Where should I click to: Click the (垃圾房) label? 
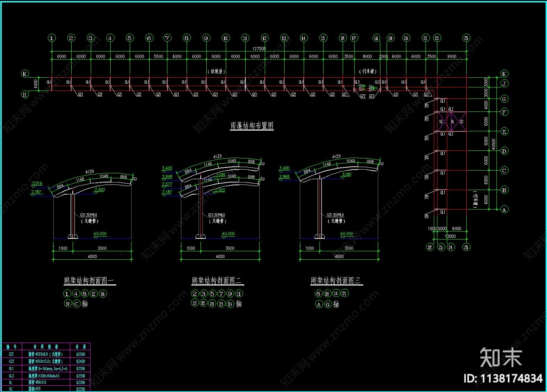216,71
